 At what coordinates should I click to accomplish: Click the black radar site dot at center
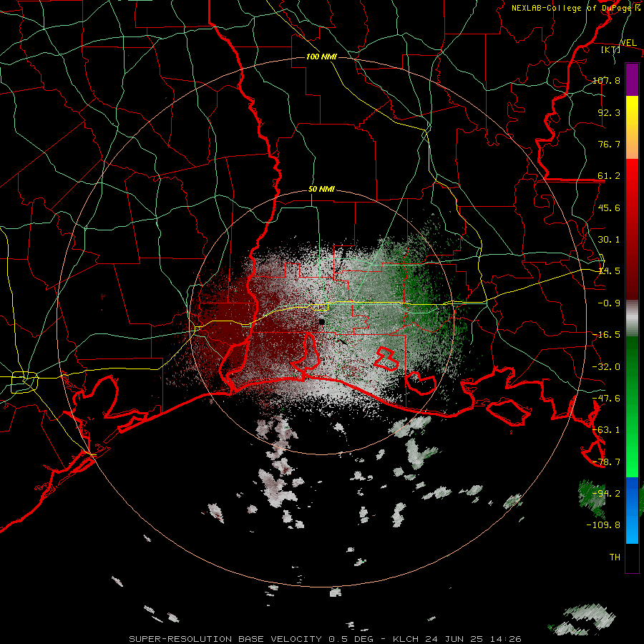[321, 321]
